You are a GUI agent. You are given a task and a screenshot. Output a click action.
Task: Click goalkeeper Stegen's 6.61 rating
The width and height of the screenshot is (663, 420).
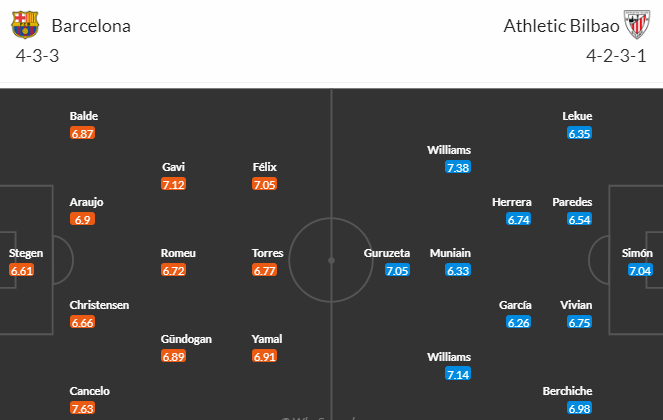pos(22,270)
